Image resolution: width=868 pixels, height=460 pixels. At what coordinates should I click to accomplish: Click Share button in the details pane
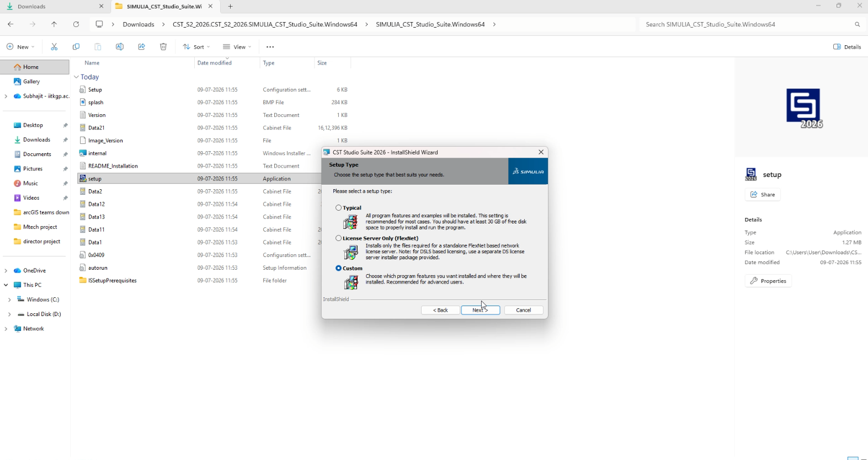tap(763, 195)
